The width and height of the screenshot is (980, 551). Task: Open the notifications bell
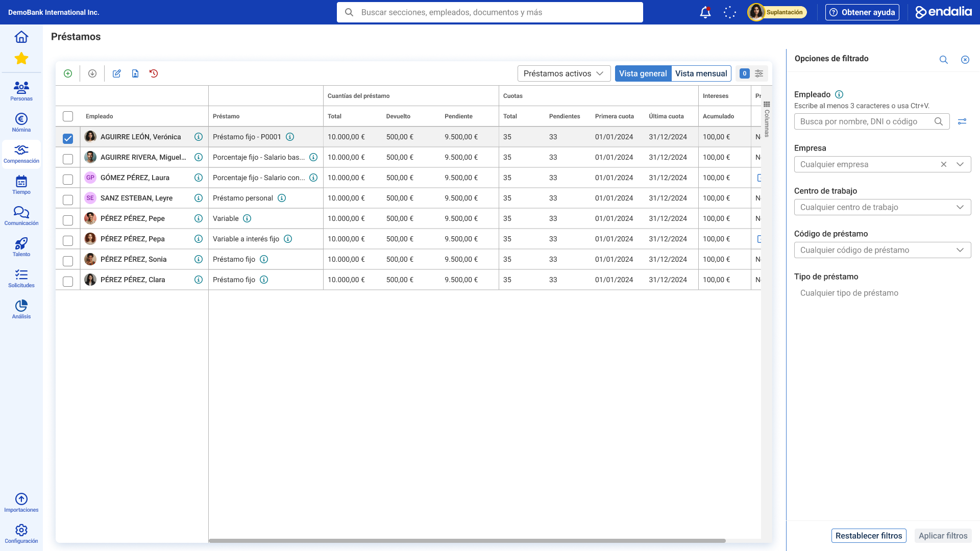pos(705,12)
